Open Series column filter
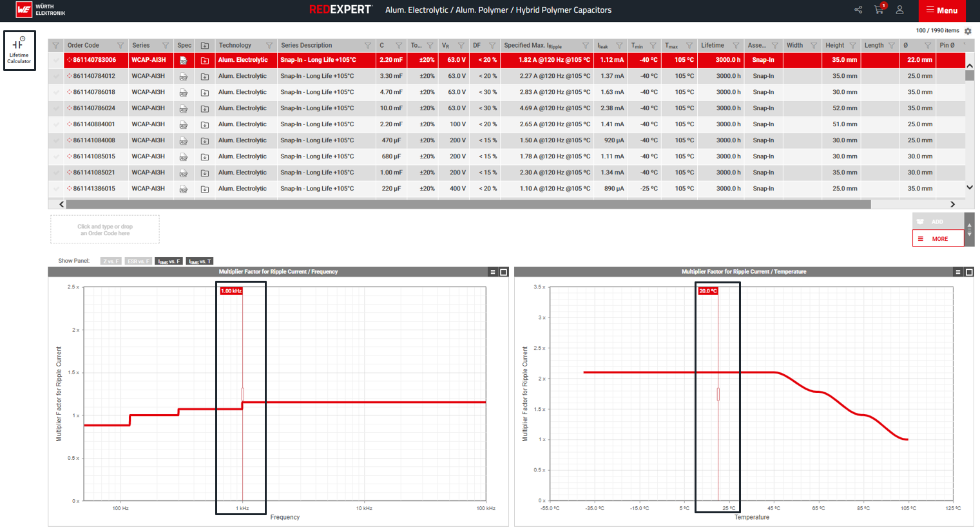Viewport: 980px width, 530px height. [166, 45]
